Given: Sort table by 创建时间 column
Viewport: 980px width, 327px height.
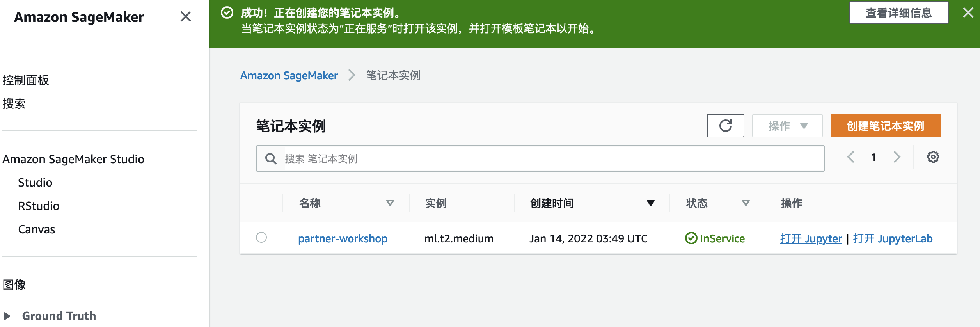Looking at the screenshot, I should (x=650, y=203).
